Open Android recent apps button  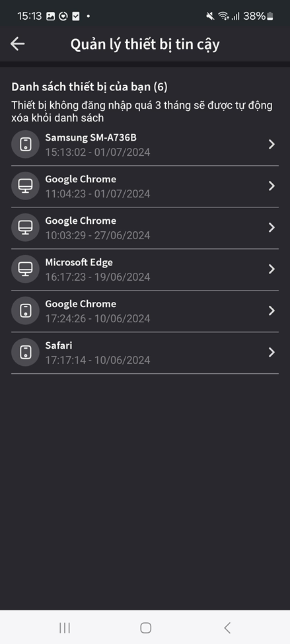point(65,627)
